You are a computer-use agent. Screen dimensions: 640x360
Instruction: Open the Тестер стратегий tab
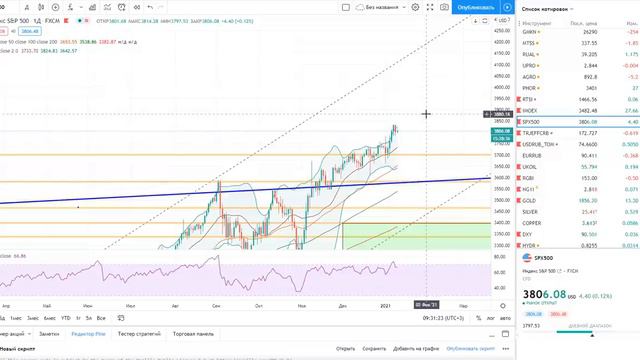point(139,334)
